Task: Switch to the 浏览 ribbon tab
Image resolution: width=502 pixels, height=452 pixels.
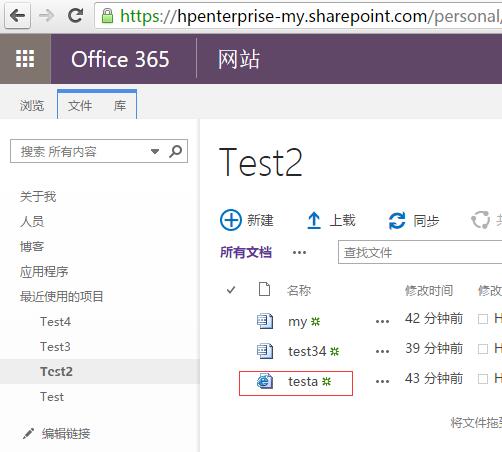Action: click(32, 105)
